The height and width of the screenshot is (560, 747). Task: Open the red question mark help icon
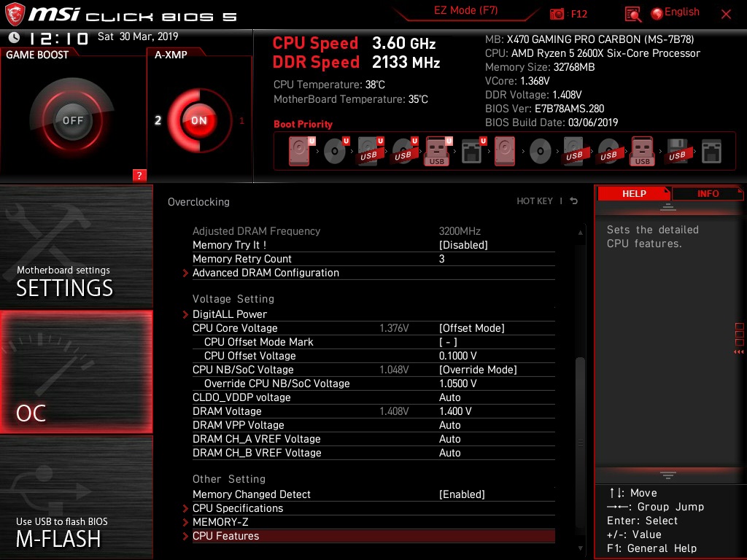point(139,175)
